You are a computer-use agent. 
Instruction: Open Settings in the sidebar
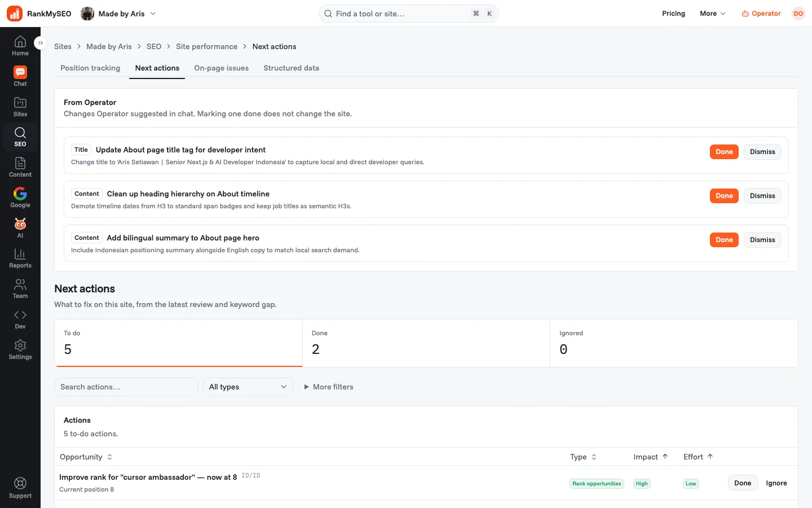pyautogui.click(x=20, y=350)
